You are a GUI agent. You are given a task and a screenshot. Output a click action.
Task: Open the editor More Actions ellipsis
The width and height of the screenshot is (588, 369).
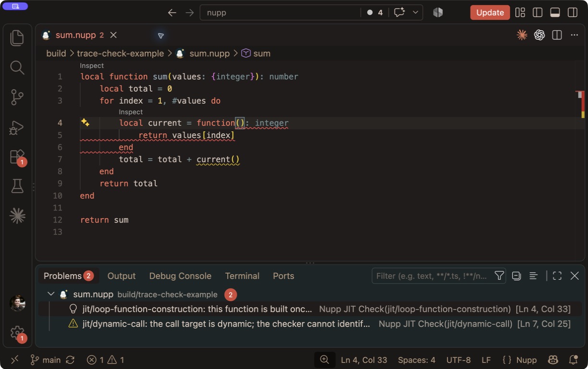tap(575, 35)
